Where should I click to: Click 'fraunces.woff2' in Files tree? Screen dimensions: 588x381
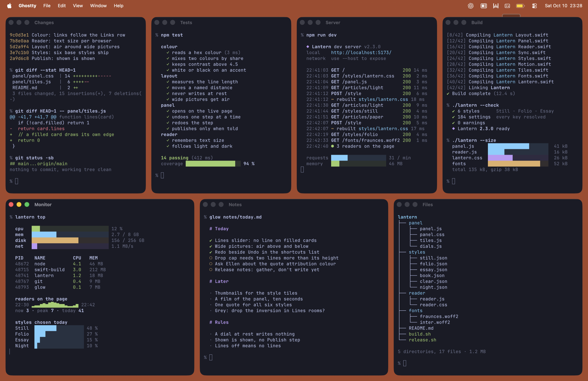click(439, 316)
